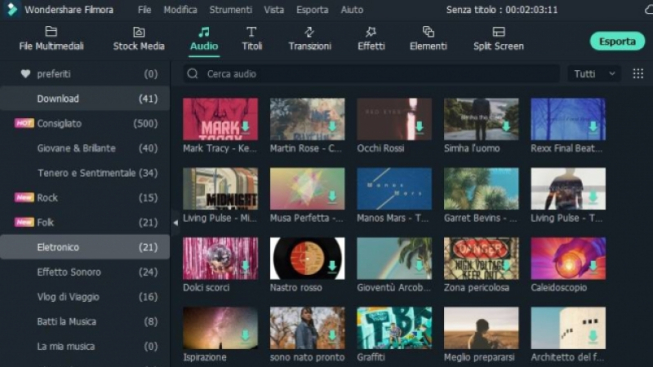
Task: Download the Caleidoscopio track
Action: pyautogui.click(x=593, y=266)
